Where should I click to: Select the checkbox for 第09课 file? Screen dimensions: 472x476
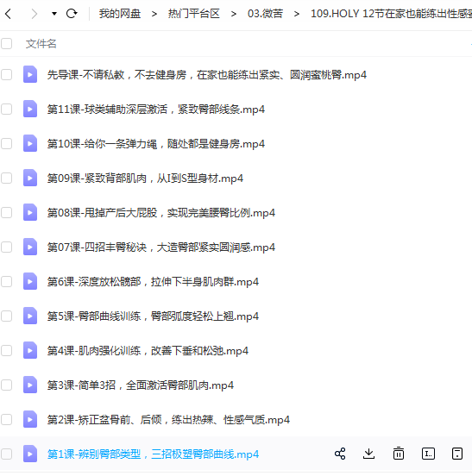6,178
